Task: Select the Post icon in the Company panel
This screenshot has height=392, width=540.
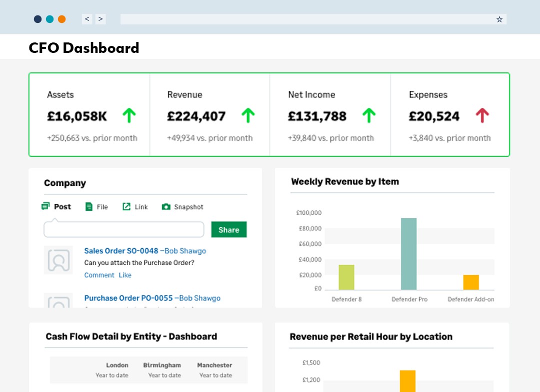Action: (46, 206)
